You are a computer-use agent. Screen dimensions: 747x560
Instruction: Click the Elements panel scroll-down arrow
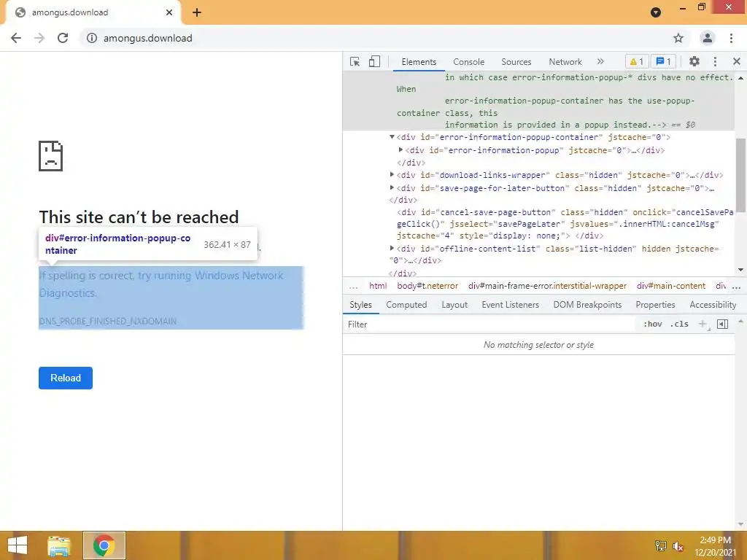[x=740, y=270]
